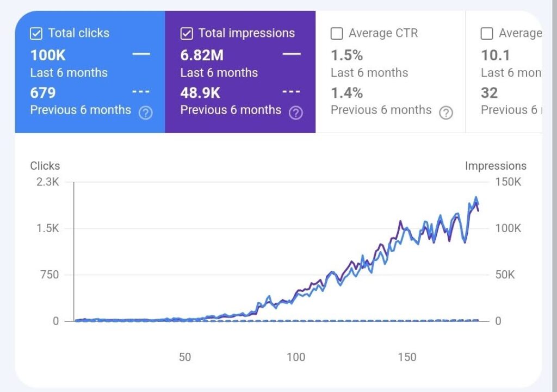The width and height of the screenshot is (557, 392).
Task: Click the "Last 6 months" text under 6.82M
Action: [x=219, y=73]
